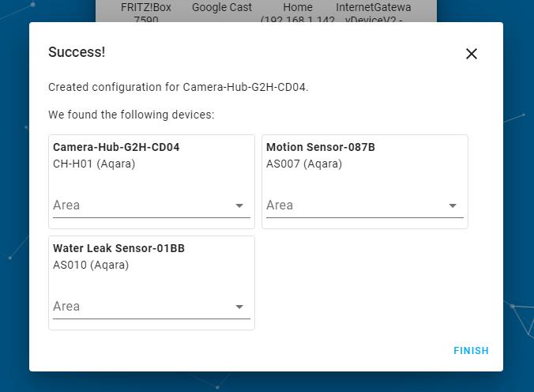The height and width of the screenshot is (392, 534).
Task: Focus the Area field under Motion Sensor-087B
Action: 352,205
